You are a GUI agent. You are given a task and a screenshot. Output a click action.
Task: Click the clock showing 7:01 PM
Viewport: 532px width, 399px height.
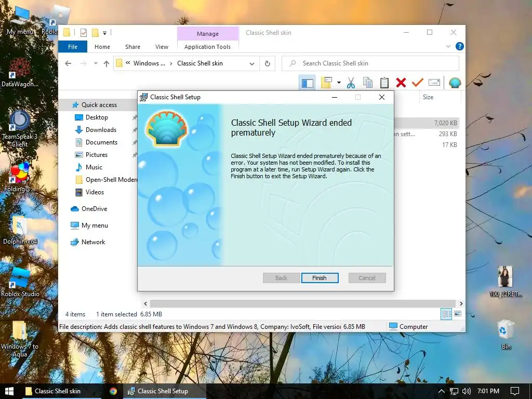488,391
